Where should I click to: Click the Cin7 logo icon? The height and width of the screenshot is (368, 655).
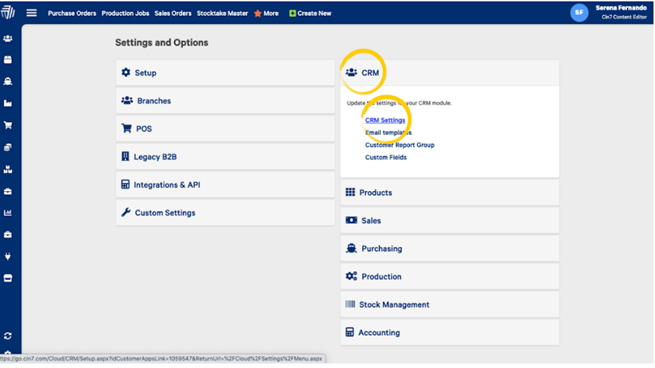[x=8, y=12]
